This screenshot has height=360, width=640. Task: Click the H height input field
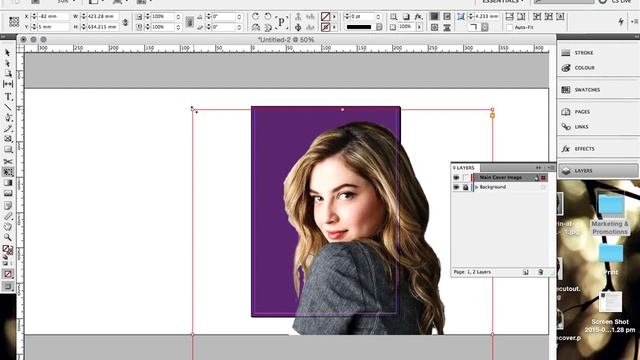point(102,27)
